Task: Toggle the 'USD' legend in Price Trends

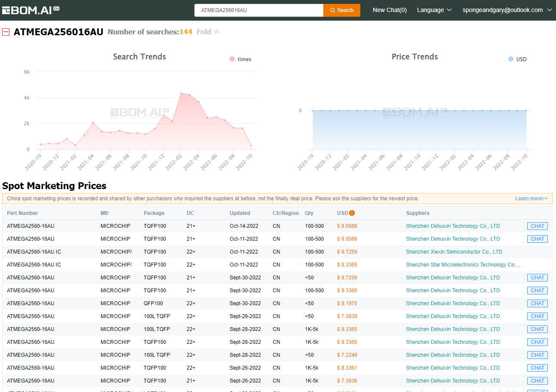Action: click(x=517, y=59)
